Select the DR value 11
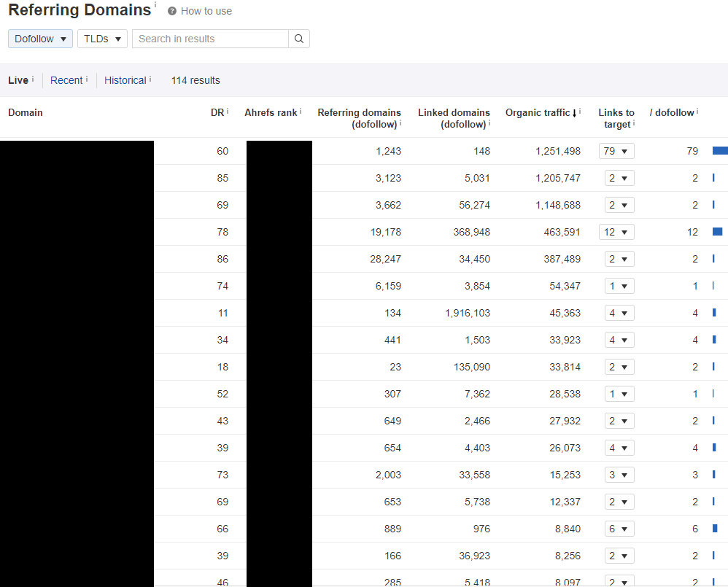The width and height of the screenshot is (728, 587). click(223, 313)
